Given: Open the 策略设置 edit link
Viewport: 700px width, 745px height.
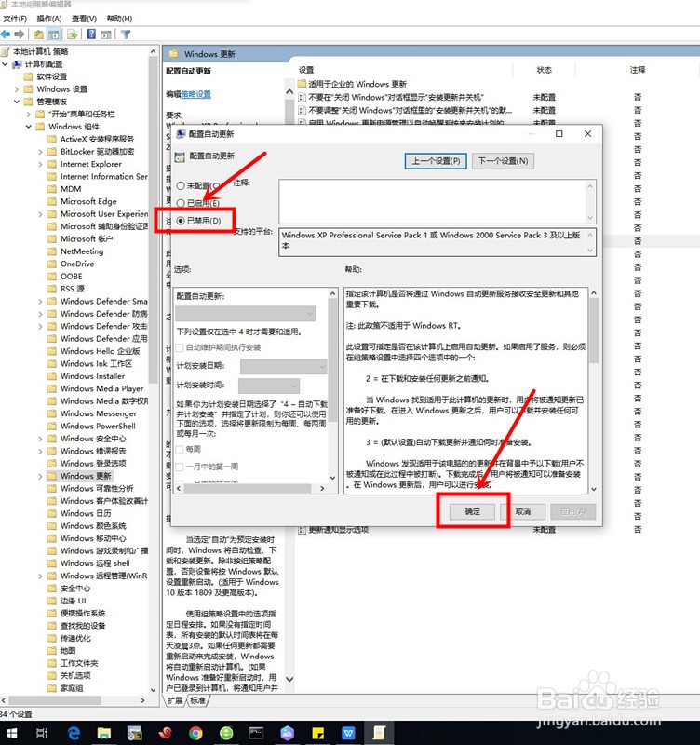Looking at the screenshot, I should (196, 95).
